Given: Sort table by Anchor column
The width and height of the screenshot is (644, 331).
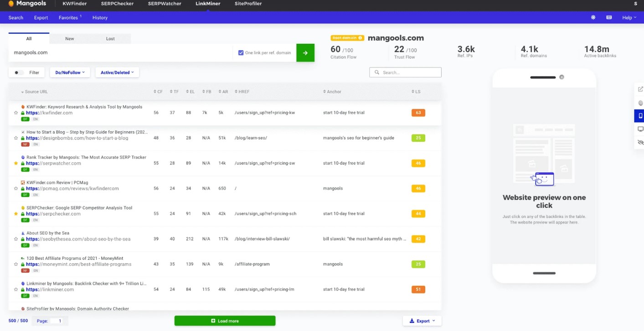Looking at the screenshot, I should [332, 92].
